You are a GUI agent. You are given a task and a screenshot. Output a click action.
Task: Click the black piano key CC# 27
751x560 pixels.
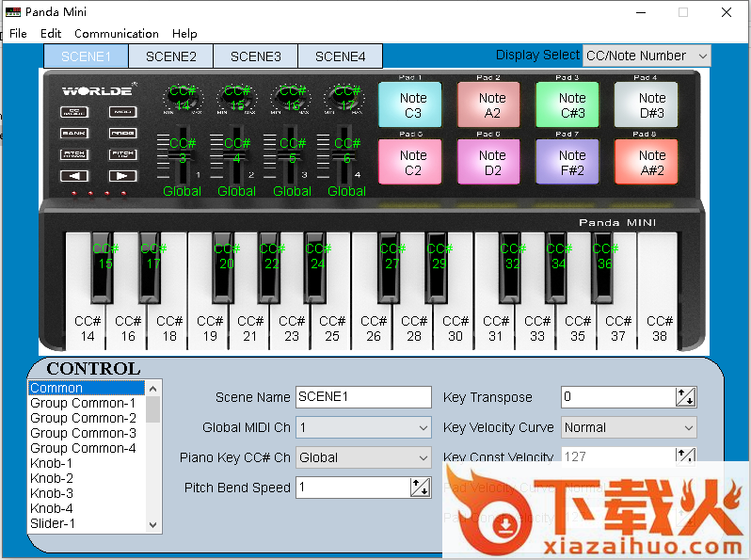tap(389, 267)
